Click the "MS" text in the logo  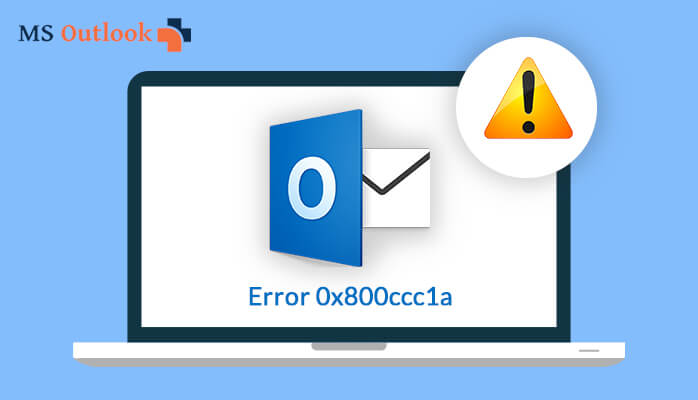[36, 34]
